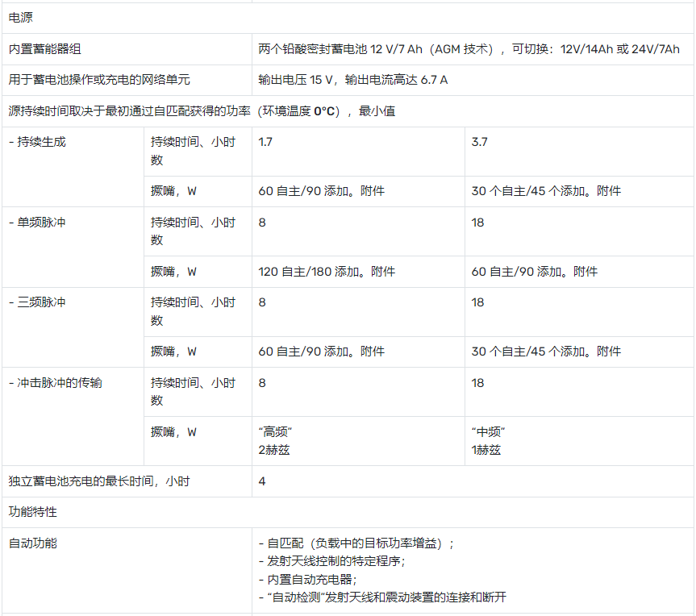Click the 12 V/7 Ah battery description cell
Viewport: 696px width, 616px height.
click(469, 49)
